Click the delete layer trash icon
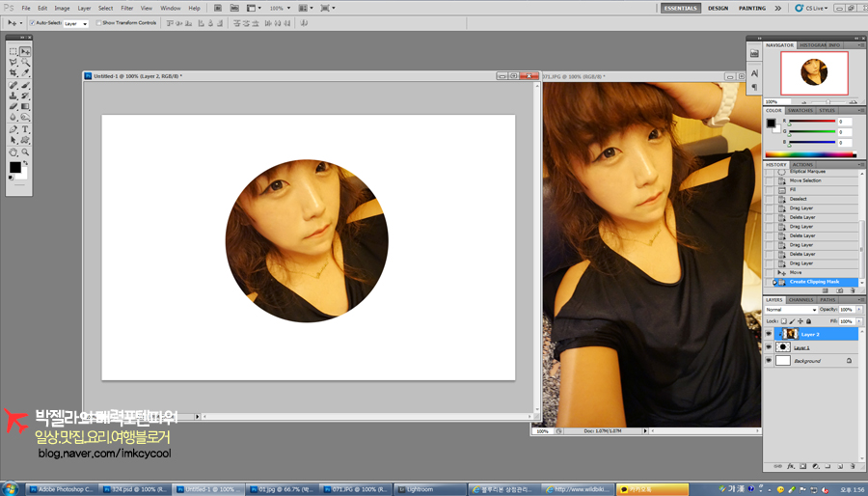The height and width of the screenshot is (496, 868). 851,465
